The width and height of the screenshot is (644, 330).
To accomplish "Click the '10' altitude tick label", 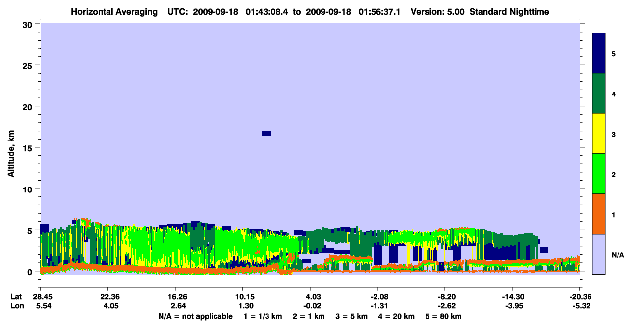I will [x=29, y=189].
